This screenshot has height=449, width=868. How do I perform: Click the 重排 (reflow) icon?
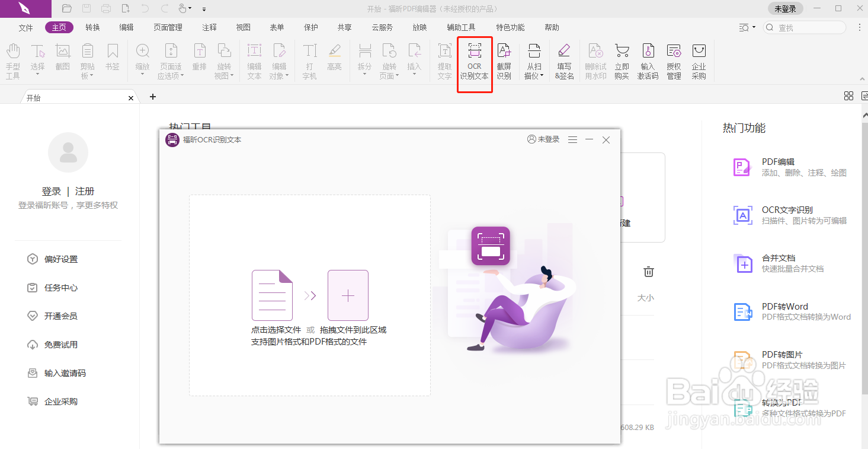point(200,58)
